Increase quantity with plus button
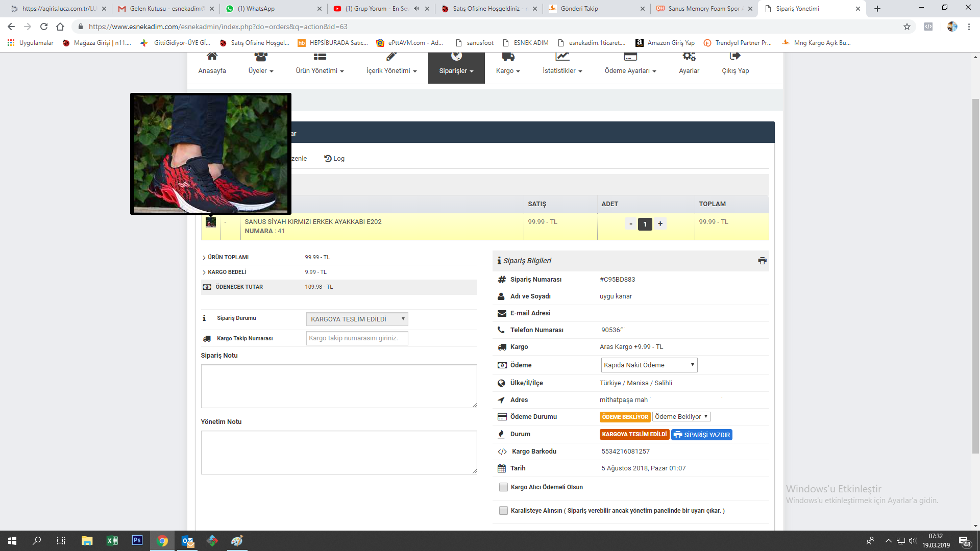The height and width of the screenshot is (551, 980). [660, 224]
